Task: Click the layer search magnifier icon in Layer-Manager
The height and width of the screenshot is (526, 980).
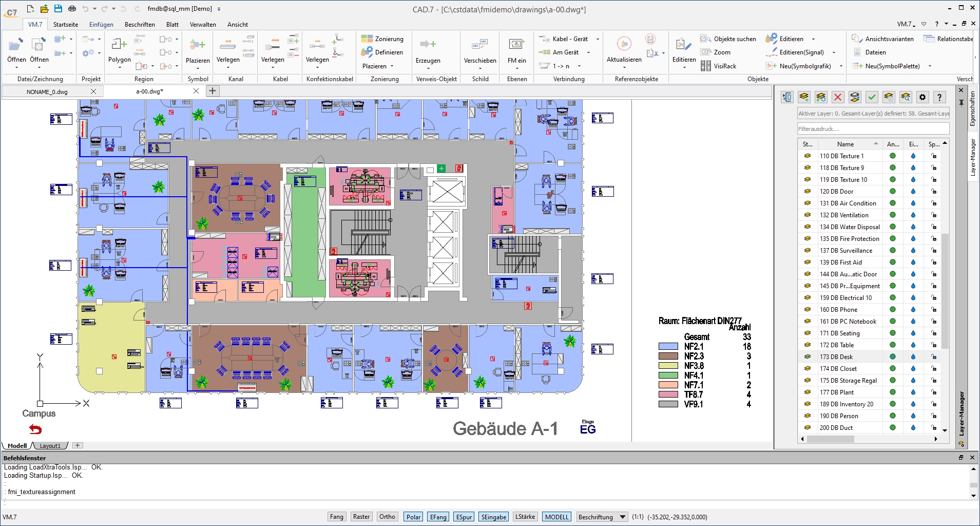Action: coord(906,97)
